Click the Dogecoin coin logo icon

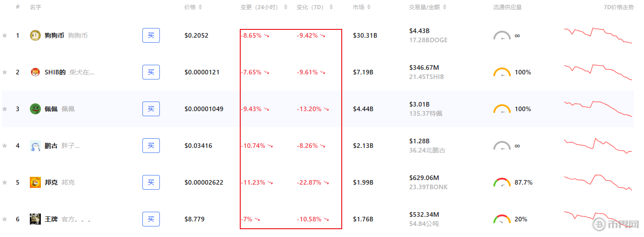35,35
